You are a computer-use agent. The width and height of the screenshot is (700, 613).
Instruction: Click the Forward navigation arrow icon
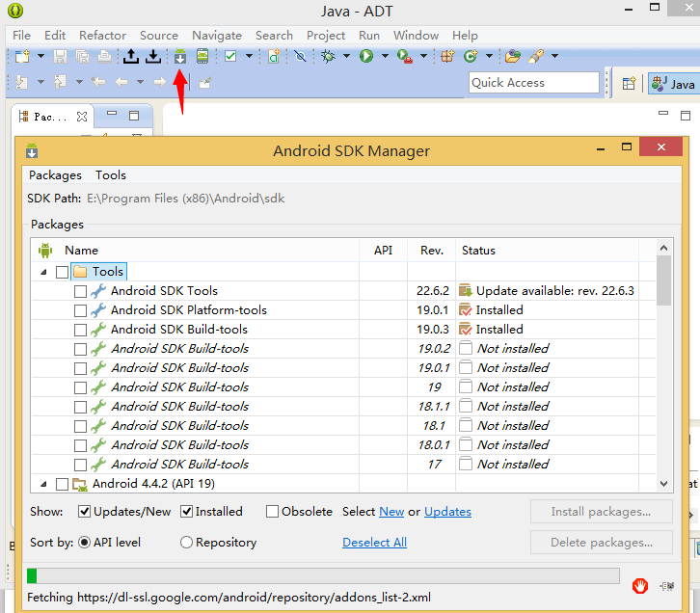click(x=159, y=82)
